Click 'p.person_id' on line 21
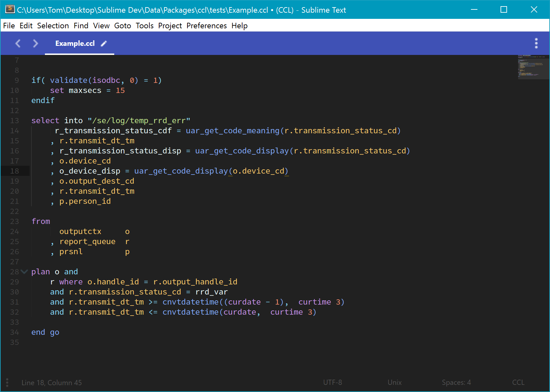This screenshot has height=392, width=550. [x=85, y=201]
